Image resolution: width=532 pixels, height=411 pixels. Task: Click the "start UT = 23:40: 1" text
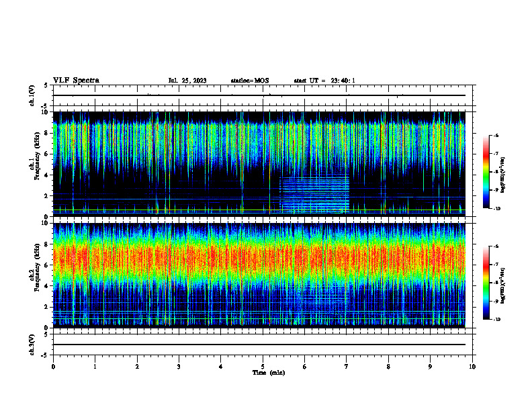click(324, 81)
